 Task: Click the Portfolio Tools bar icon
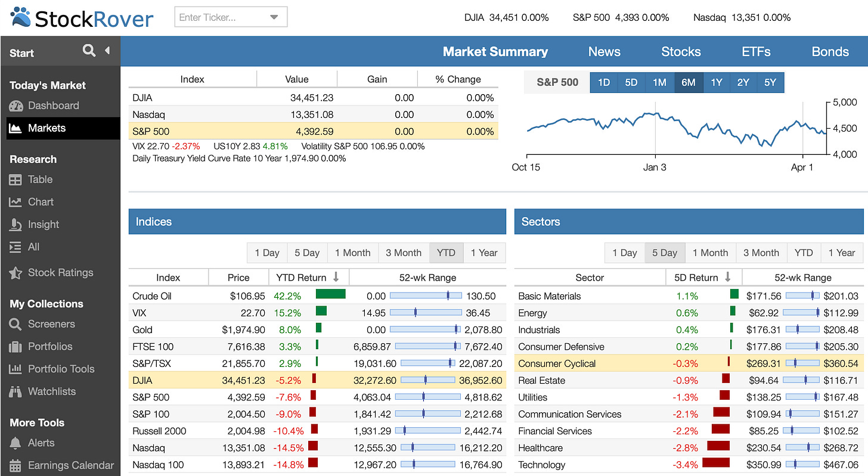15,369
